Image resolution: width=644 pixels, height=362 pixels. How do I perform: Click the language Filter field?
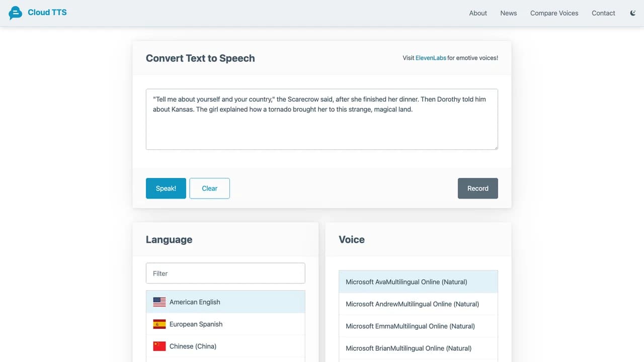225,273
